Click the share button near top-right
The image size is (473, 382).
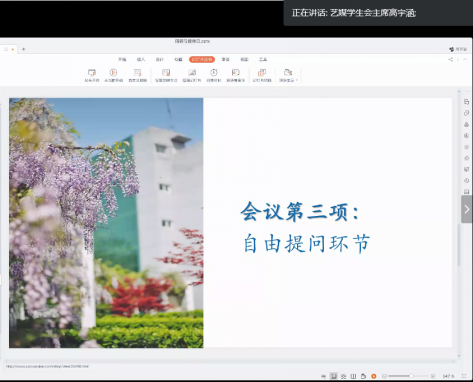point(451,59)
